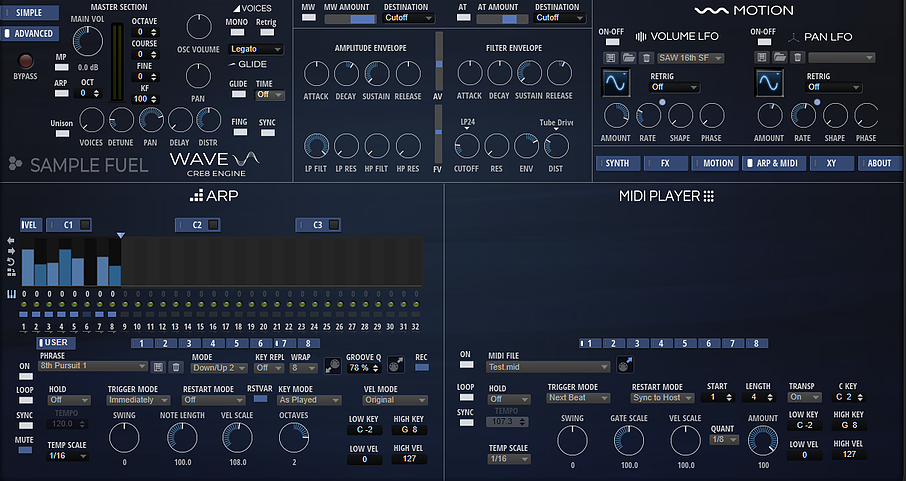Viewport: 906px width, 481px height.
Task: Click the Volume LFO rate sync dot
Action: point(662,102)
